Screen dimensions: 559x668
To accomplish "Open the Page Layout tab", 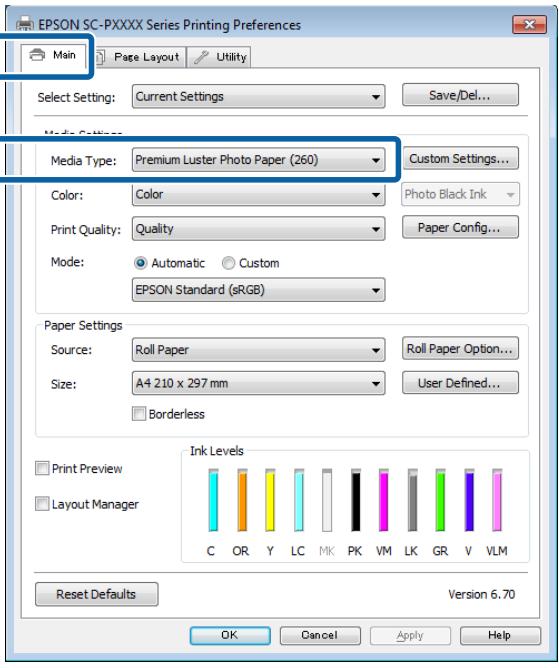I will click(139, 57).
